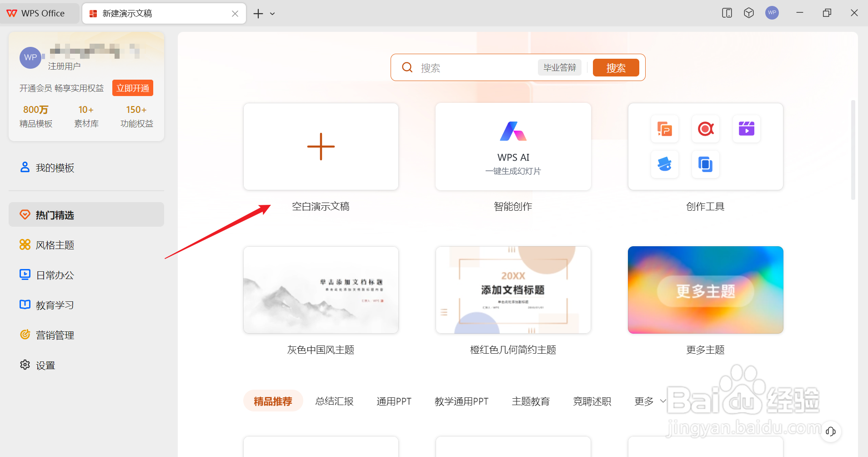This screenshot has height=457, width=868.
Task: Click the WPS AI logo icon
Action: tap(513, 132)
